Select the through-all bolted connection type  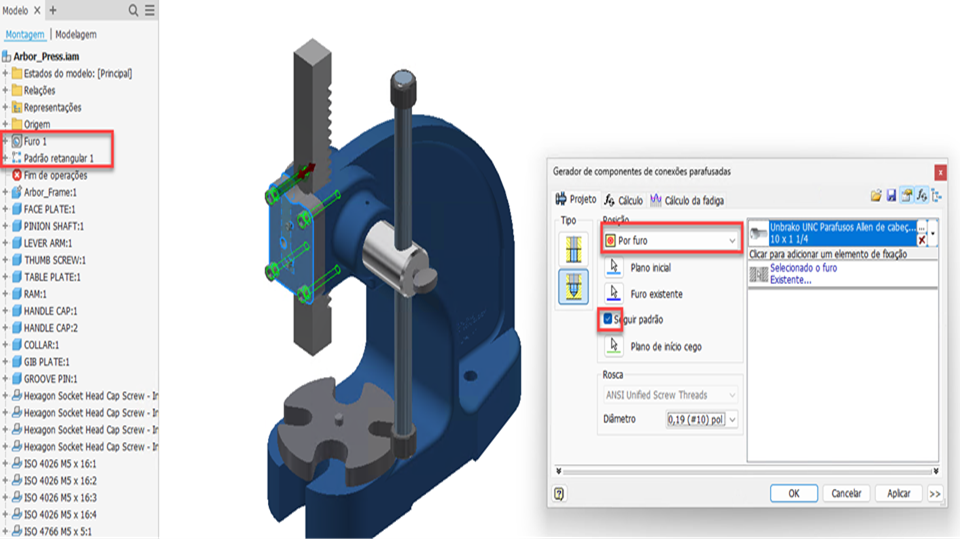(574, 249)
